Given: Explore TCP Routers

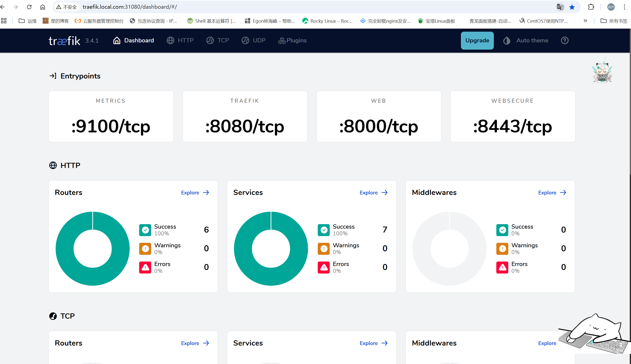Looking at the screenshot, I should click(195, 343).
